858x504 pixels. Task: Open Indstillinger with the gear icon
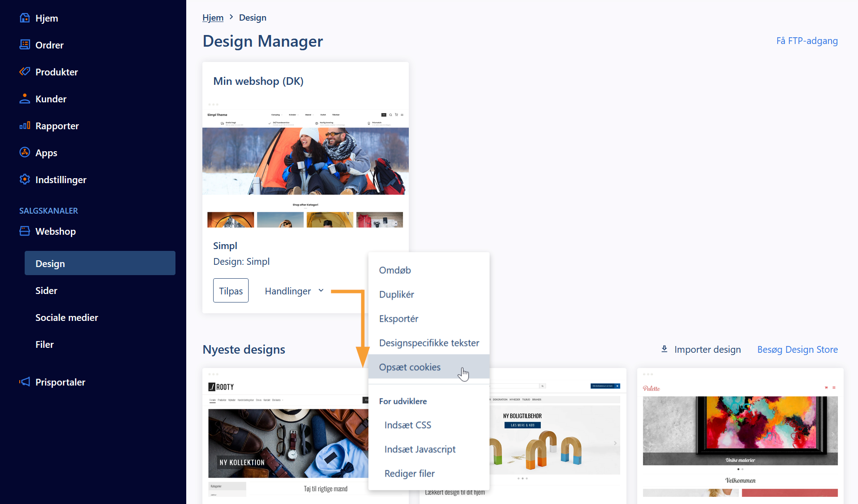pyautogui.click(x=25, y=179)
